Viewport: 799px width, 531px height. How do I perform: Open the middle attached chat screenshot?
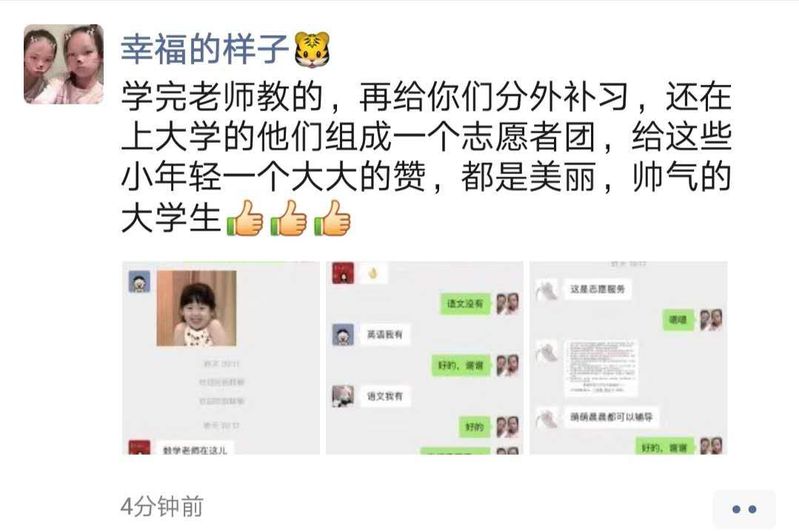[x=424, y=358]
